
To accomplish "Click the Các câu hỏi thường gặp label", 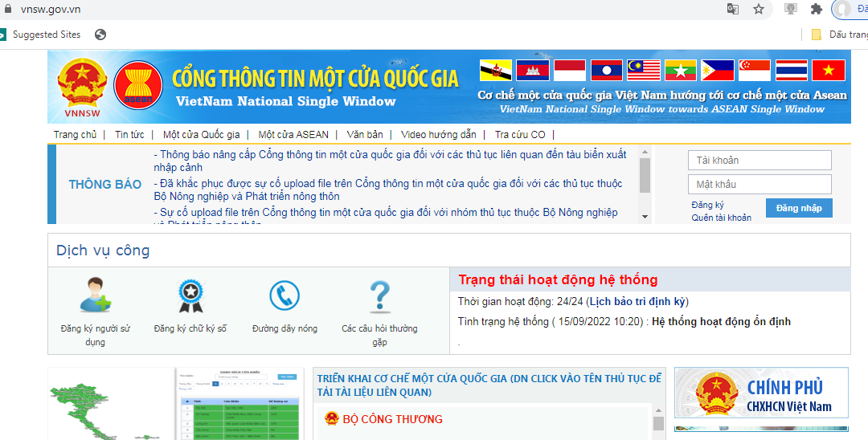I will tap(379, 335).
